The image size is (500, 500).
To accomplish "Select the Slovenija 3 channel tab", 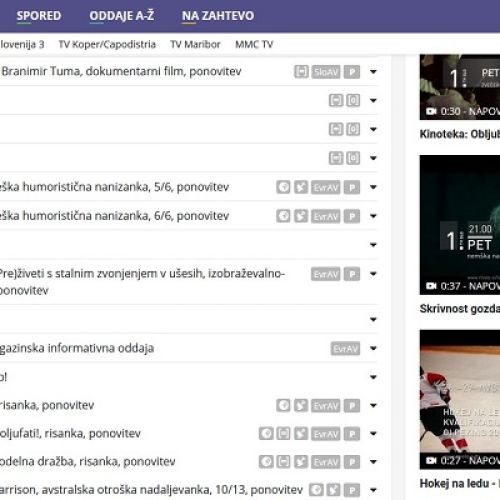I will pyautogui.click(x=22, y=44).
